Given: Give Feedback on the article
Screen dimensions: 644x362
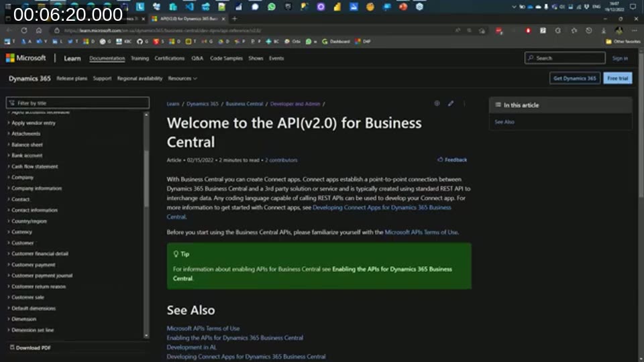Looking at the screenshot, I should point(452,160).
